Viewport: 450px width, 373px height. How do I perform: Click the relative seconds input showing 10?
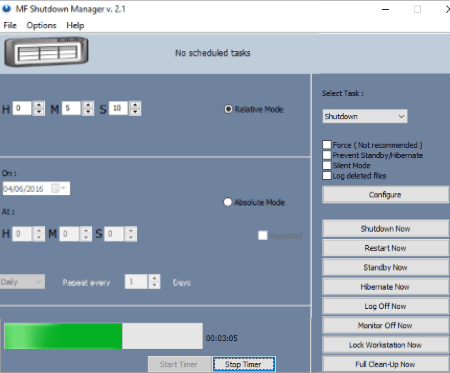[118, 108]
